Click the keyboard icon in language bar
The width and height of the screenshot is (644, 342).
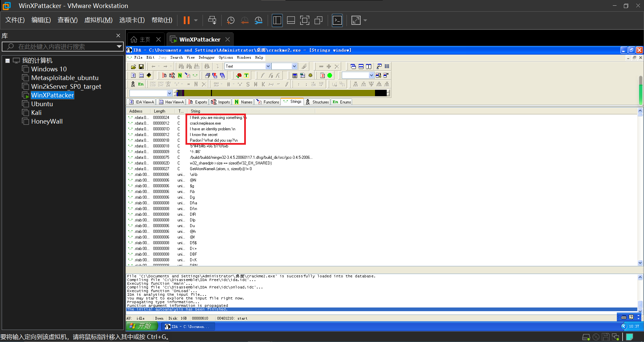coord(624,317)
